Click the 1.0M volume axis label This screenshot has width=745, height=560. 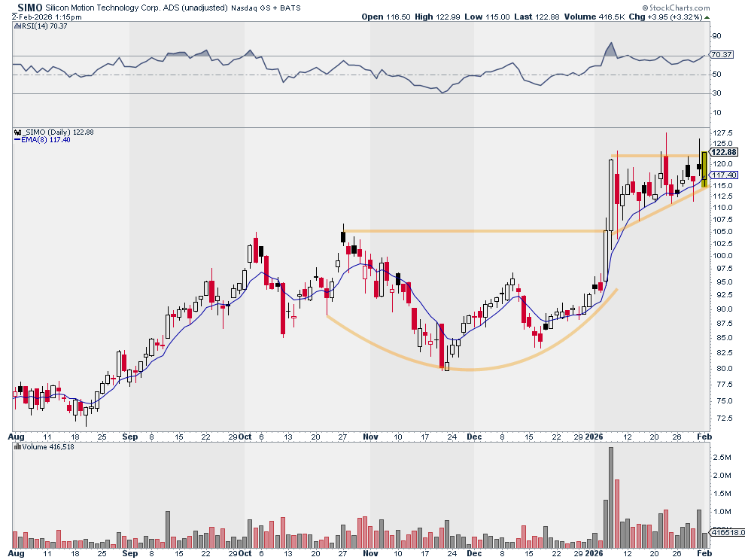(722, 512)
